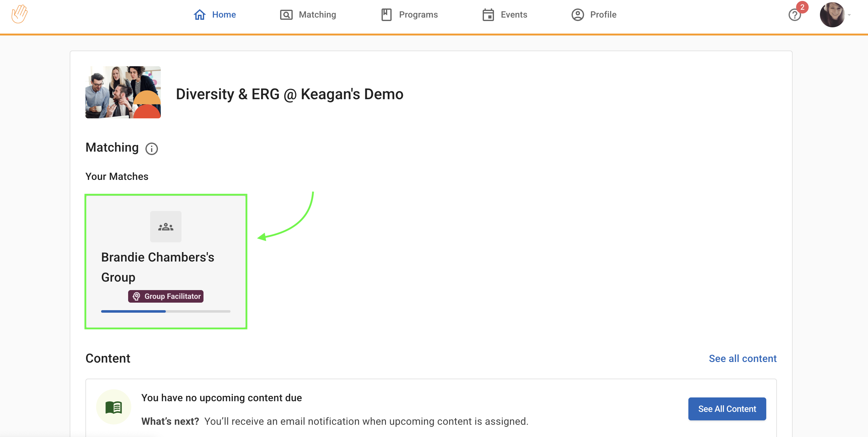Follow the See all content link
Viewport: 868px width, 437px height.
[742, 359]
